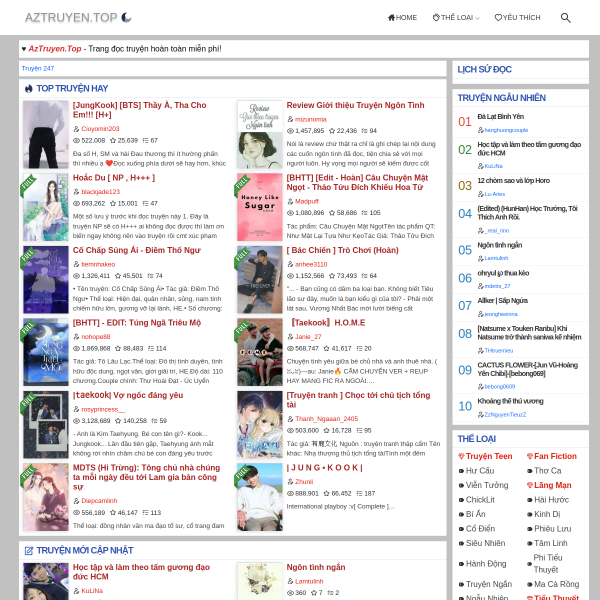Open the Truyện 247 link
Image resolution: width=600 pixels, height=600 pixels.
pos(38,68)
